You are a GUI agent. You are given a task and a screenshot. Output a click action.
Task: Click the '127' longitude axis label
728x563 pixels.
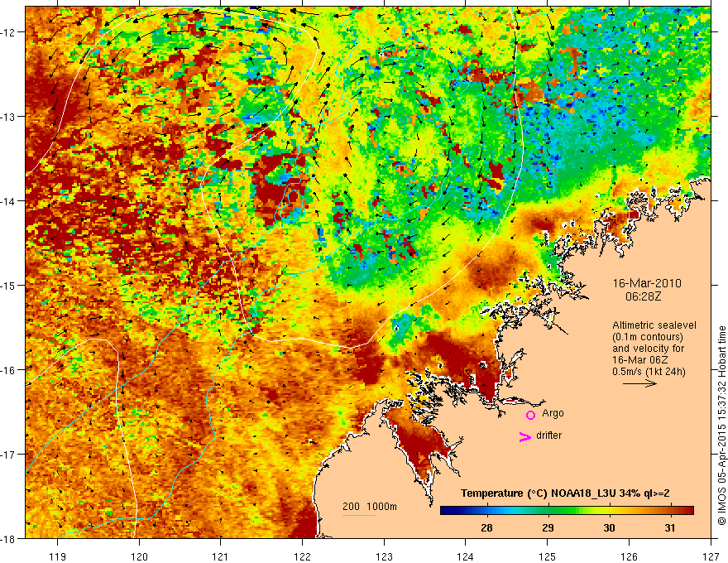coord(711,556)
